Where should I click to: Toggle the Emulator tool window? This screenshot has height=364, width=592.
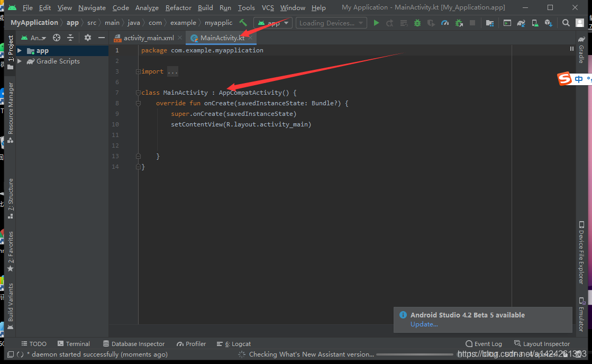pos(581,314)
